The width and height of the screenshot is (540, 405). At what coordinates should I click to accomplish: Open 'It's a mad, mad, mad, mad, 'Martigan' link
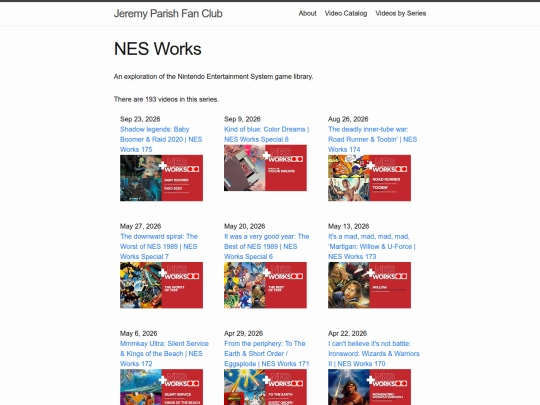(372, 246)
